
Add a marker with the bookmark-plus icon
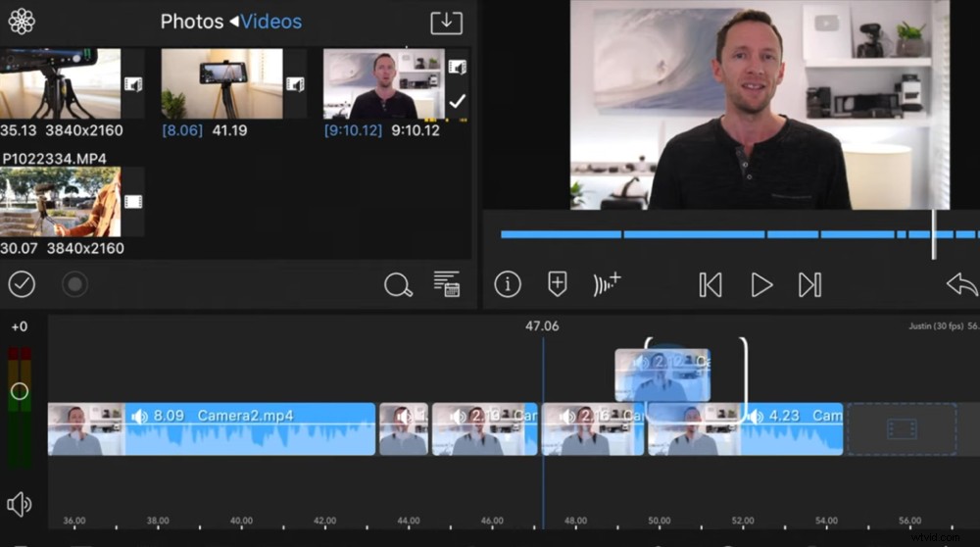(x=558, y=284)
